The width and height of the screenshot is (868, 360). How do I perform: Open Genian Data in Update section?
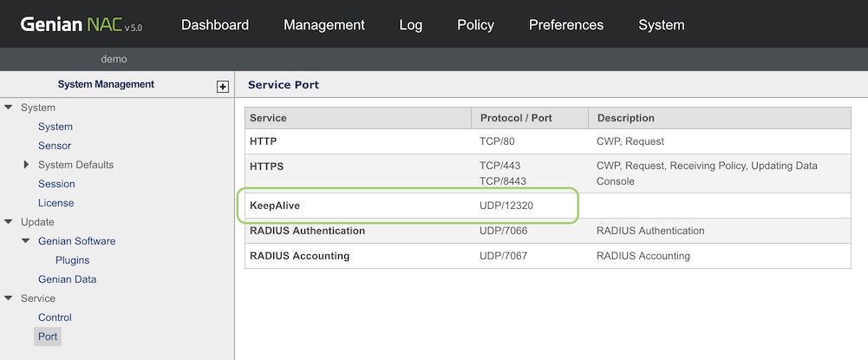coord(67,279)
